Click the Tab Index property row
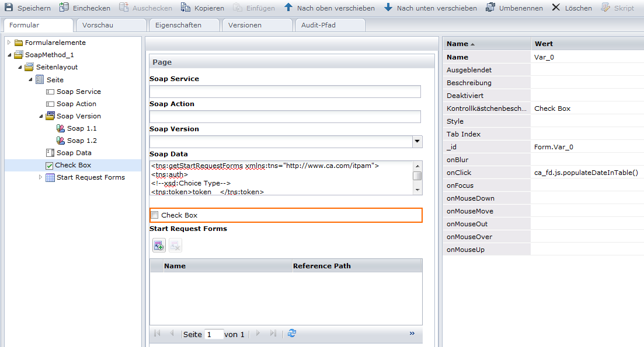644x347 pixels. click(544, 134)
